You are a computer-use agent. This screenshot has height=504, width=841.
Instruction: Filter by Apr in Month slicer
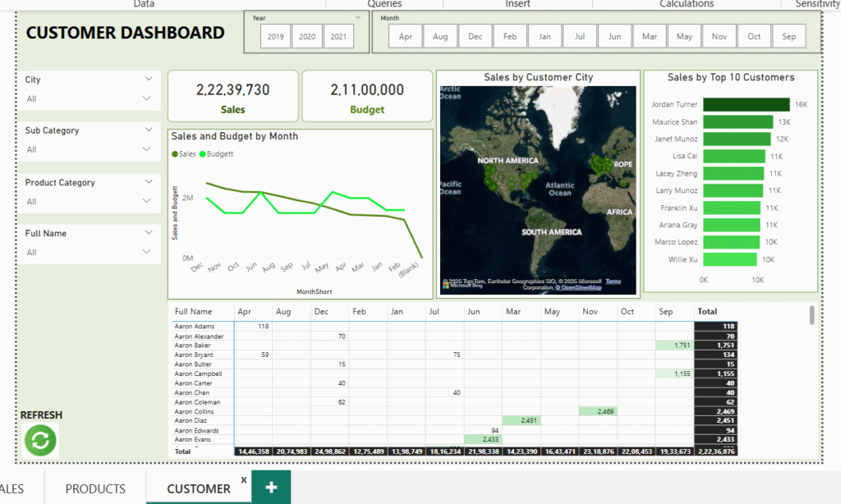(x=405, y=36)
